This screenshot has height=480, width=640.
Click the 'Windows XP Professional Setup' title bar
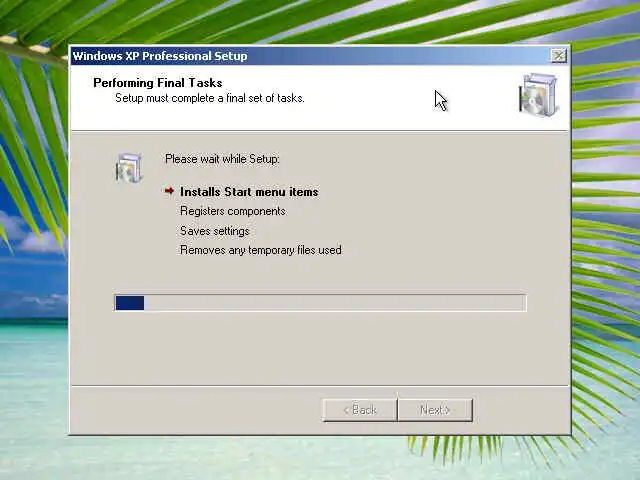click(320, 56)
